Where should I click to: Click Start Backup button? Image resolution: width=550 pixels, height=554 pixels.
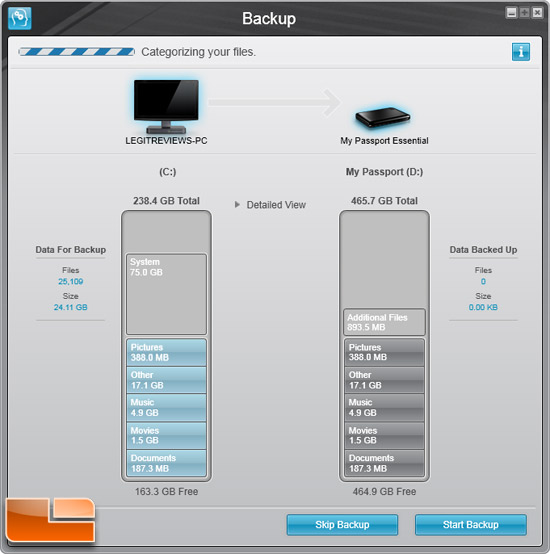[x=471, y=525]
